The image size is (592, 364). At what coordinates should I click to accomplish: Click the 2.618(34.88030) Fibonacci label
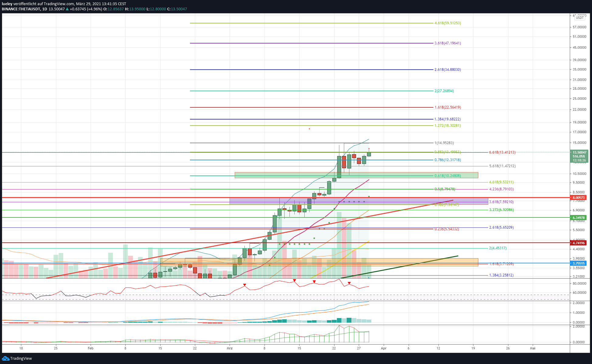[448, 70]
